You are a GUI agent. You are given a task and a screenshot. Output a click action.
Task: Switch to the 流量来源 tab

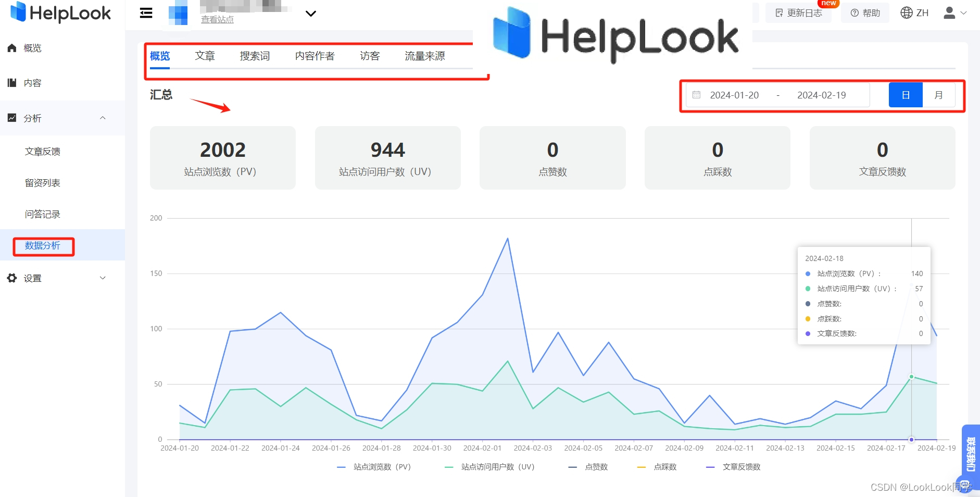coord(425,56)
